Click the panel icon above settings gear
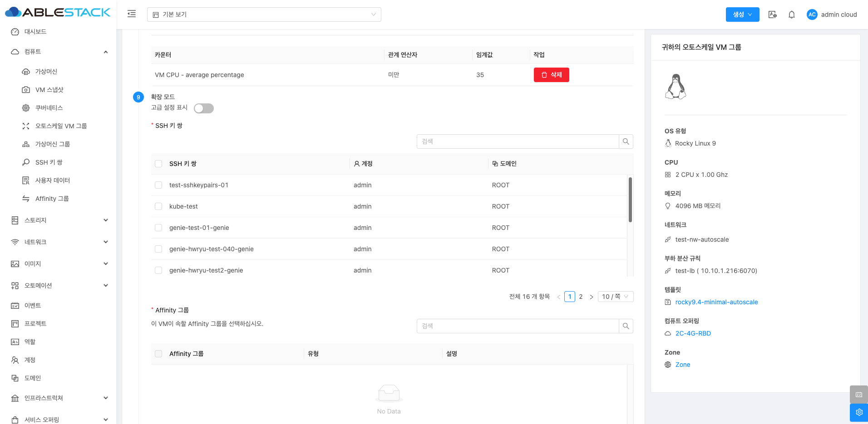The width and height of the screenshot is (868, 424). [x=858, y=395]
